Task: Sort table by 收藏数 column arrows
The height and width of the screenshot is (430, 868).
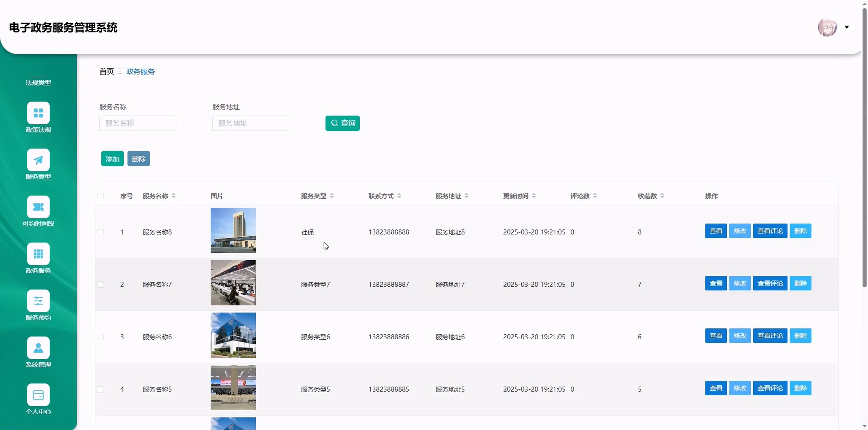Action: 662,196
